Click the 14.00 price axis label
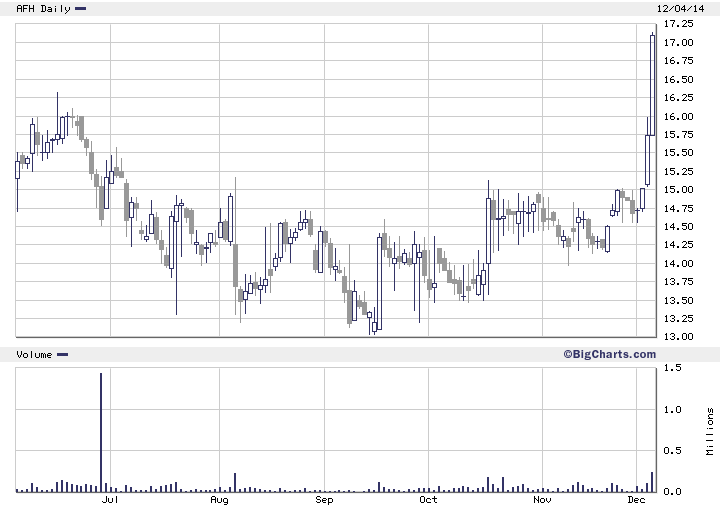720x510 pixels. pos(679,263)
